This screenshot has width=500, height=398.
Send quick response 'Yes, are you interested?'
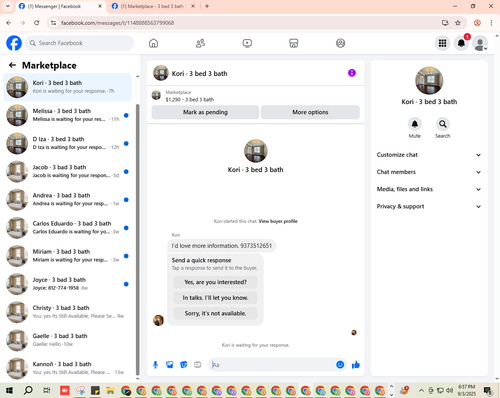coord(215,282)
